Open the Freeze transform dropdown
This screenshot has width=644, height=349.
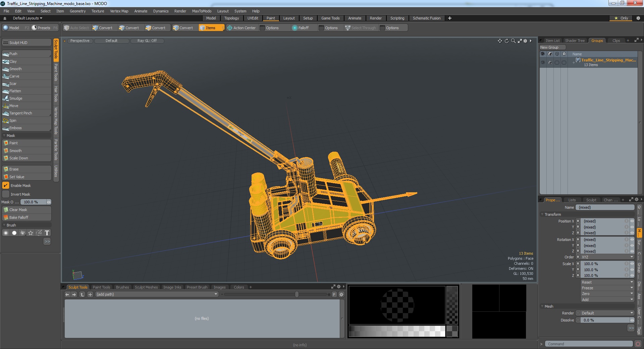[x=607, y=288]
